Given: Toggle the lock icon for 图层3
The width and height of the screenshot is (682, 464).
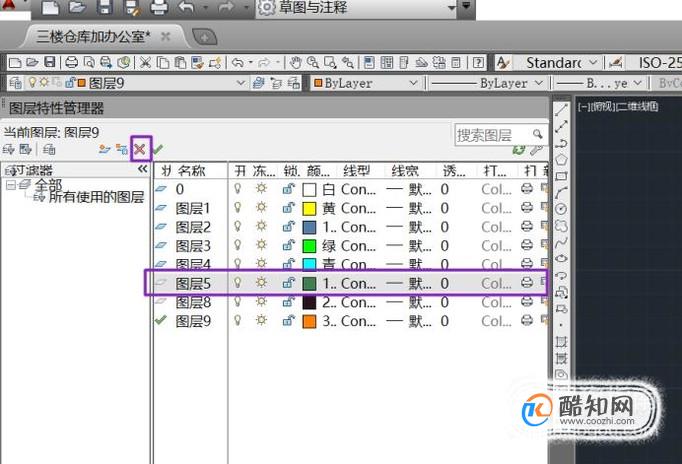Looking at the screenshot, I should point(288,245).
